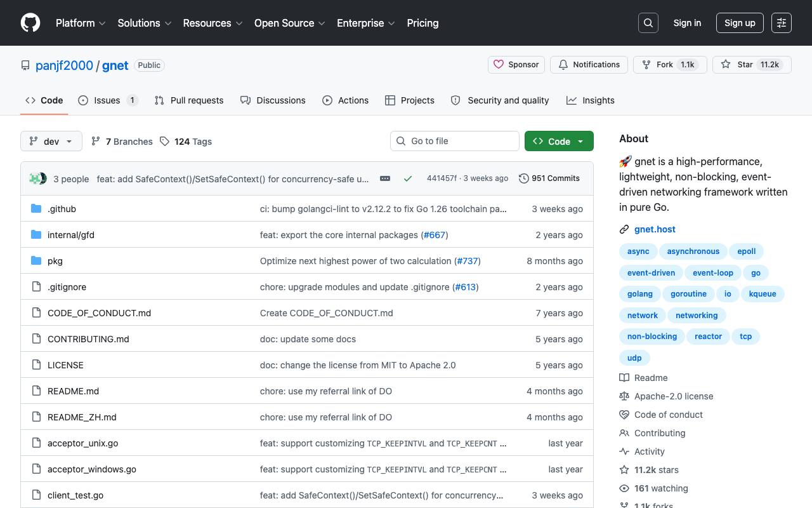Select the Code tab
812x508 pixels.
tap(44, 100)
